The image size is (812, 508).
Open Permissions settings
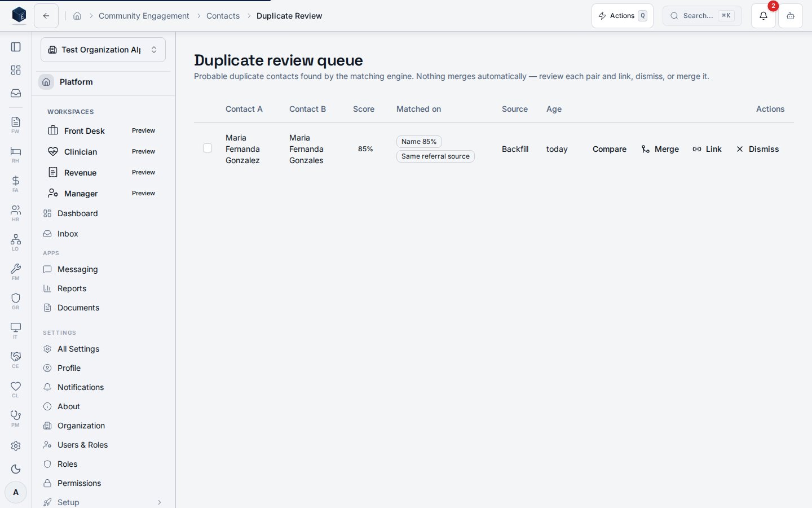(x=103, y=483)
